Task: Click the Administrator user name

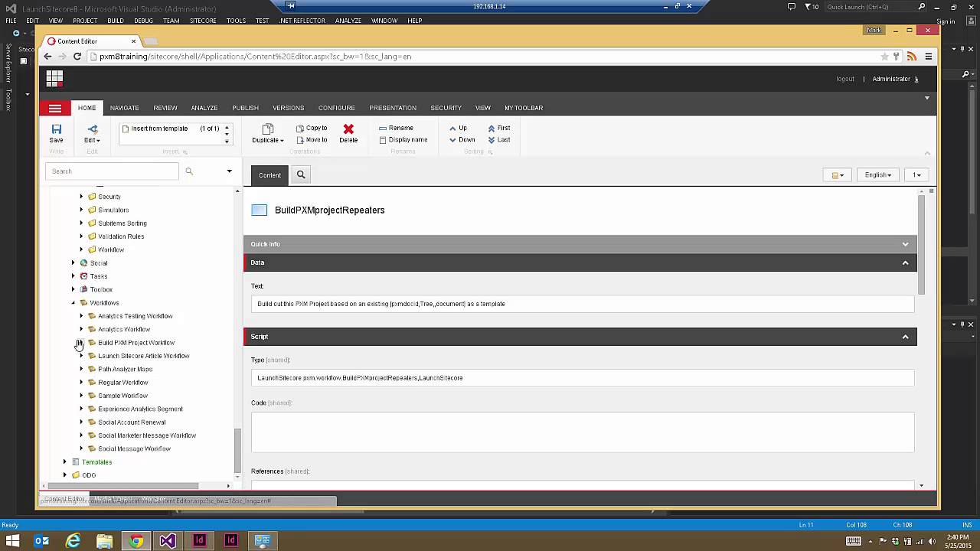Action: (x=891, y=79)
